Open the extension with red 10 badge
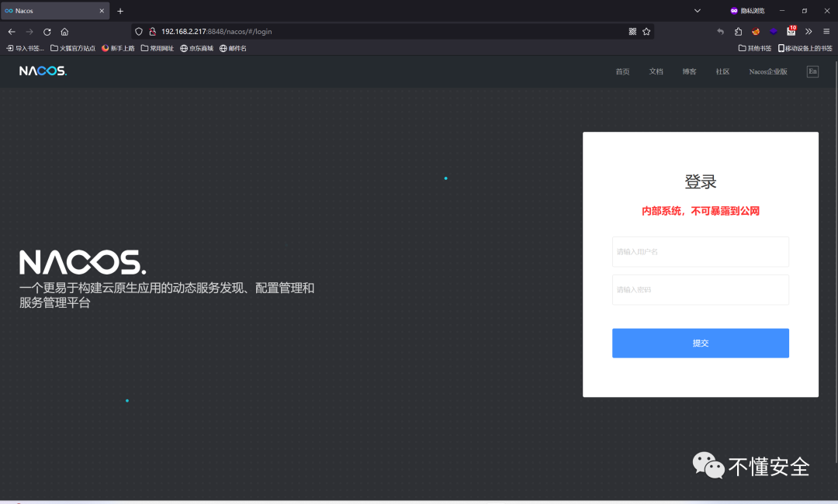The height and width of the screenshot is (504, 838). click(791, 31)
